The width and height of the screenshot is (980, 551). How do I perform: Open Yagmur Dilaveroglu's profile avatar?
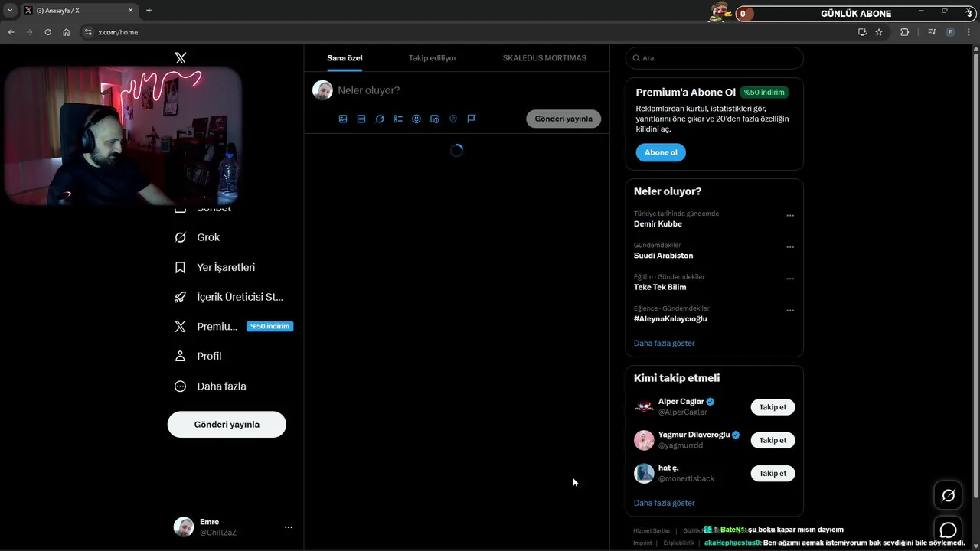[644, 440]
